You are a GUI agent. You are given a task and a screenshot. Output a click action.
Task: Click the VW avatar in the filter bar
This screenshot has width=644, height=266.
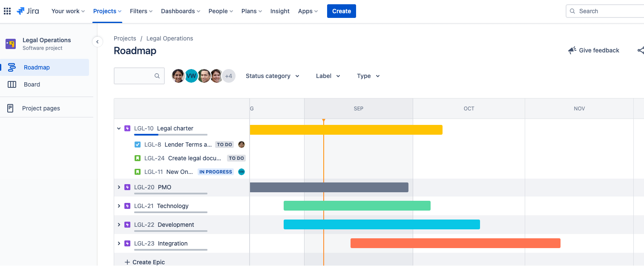[191, 76]
